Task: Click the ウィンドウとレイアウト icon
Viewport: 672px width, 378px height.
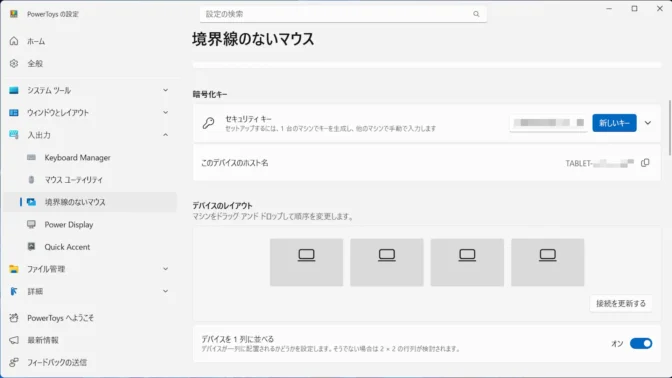Action: click(14, 112)
